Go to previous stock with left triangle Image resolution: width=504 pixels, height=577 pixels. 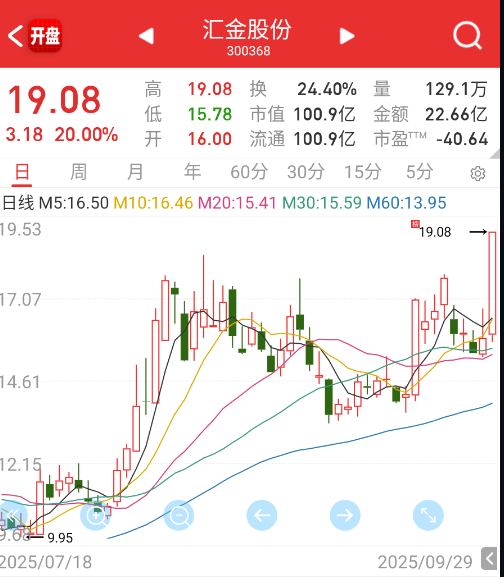click(x=146, y=36)
